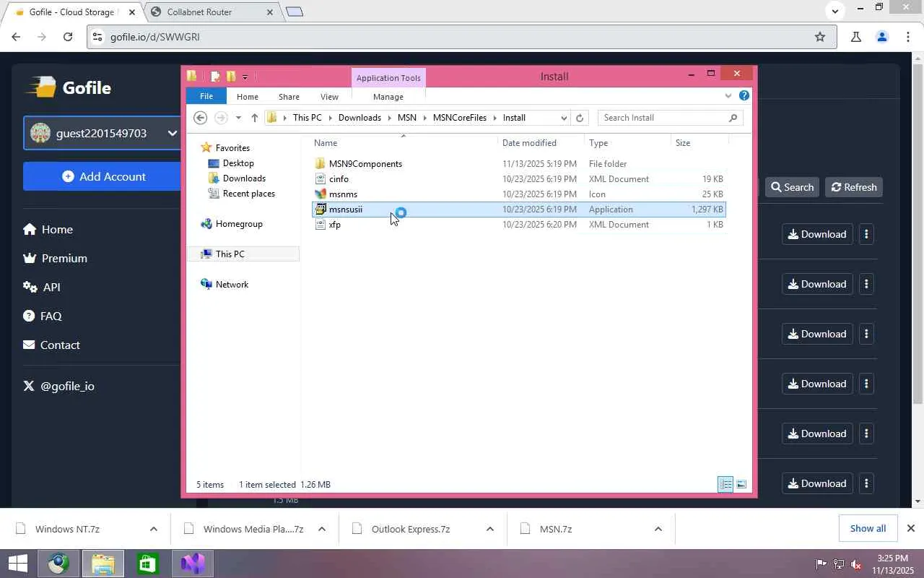Open the Chrome profile avatar
The width and height of the screenshot is (924, 578).
(881, 37)
